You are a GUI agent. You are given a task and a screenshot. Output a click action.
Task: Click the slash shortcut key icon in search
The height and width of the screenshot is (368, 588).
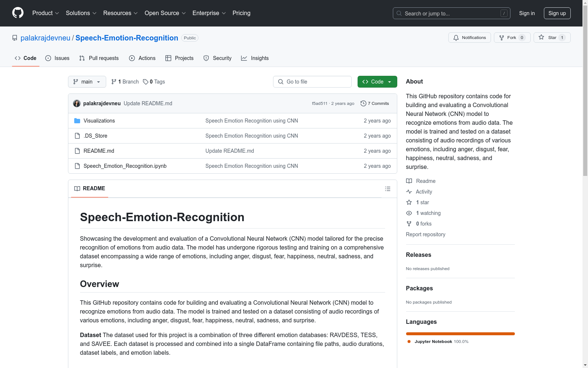click(504, 13)
